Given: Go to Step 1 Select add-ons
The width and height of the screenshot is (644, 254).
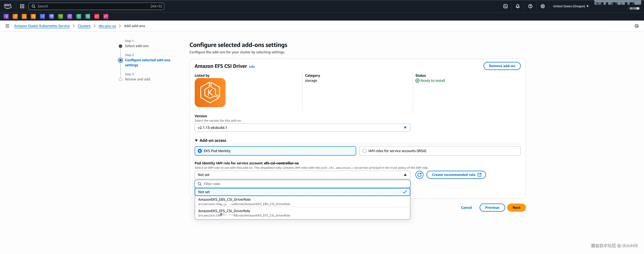Looking at the screenshot, I should 137,46.
